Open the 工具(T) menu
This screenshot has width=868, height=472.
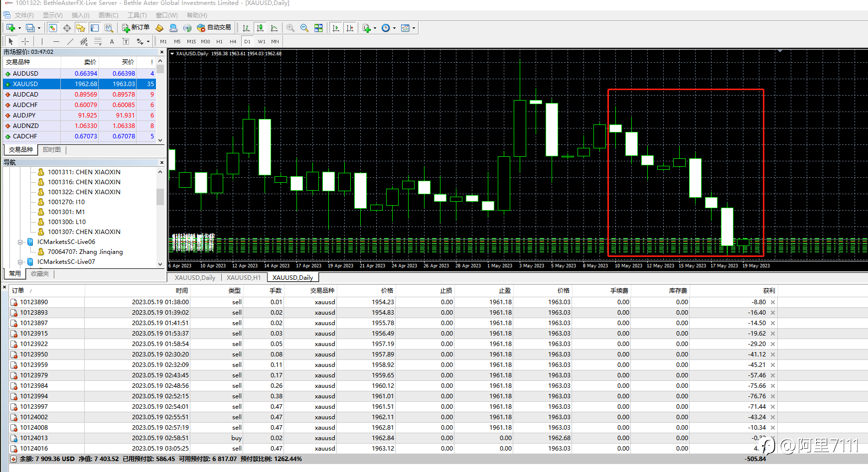coord(137,15)
